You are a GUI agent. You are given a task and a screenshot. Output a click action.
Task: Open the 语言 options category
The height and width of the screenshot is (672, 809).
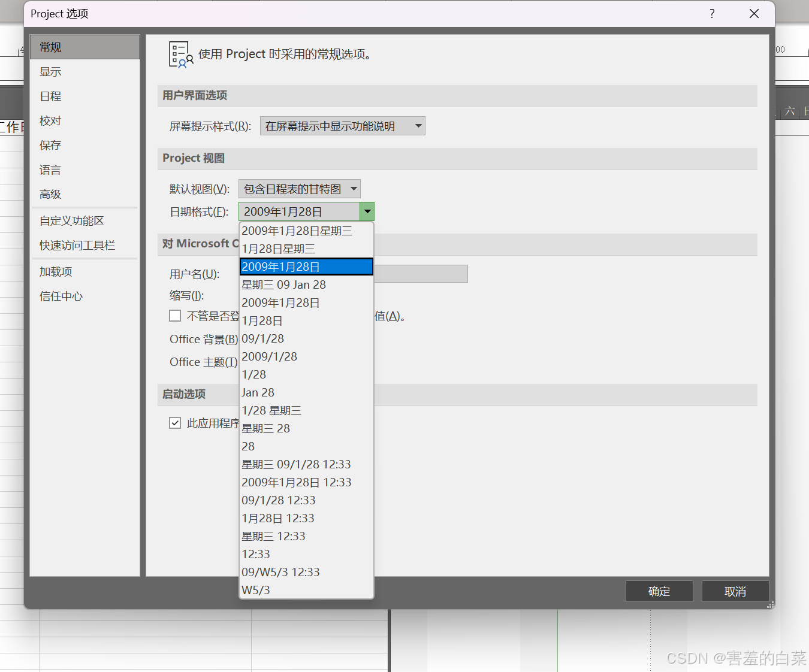84,170
